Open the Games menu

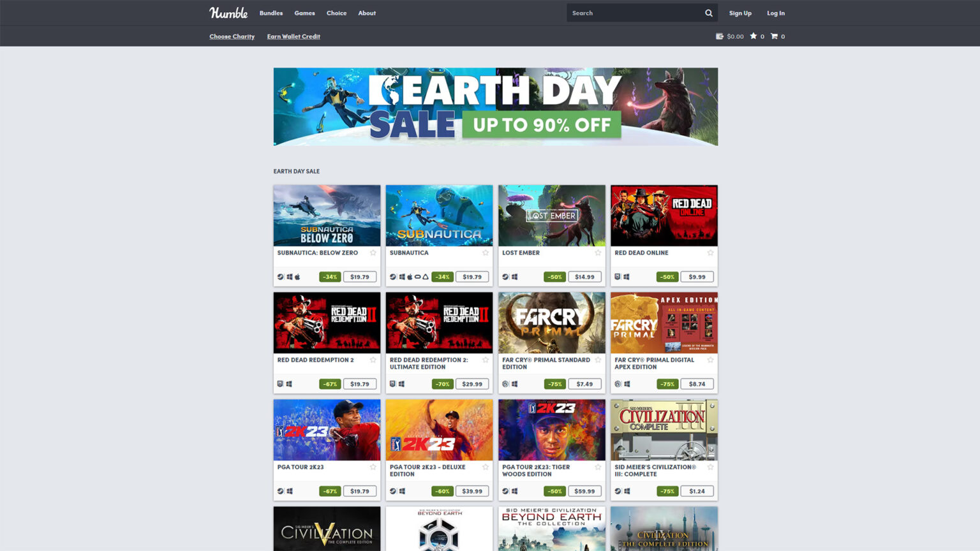point(304,13)
